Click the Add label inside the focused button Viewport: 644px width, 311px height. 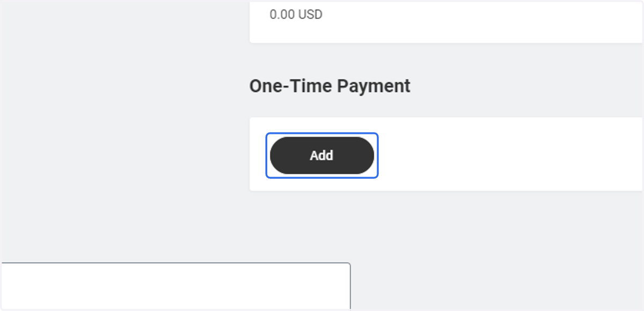click(321, 155)
